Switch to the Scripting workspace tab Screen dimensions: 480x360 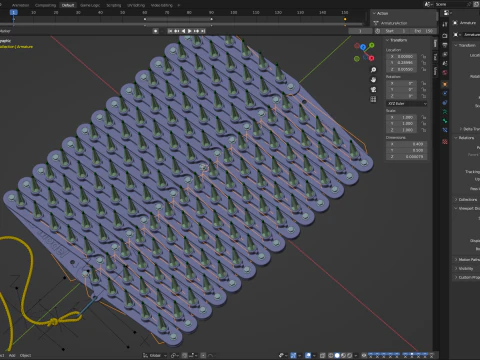113,5
